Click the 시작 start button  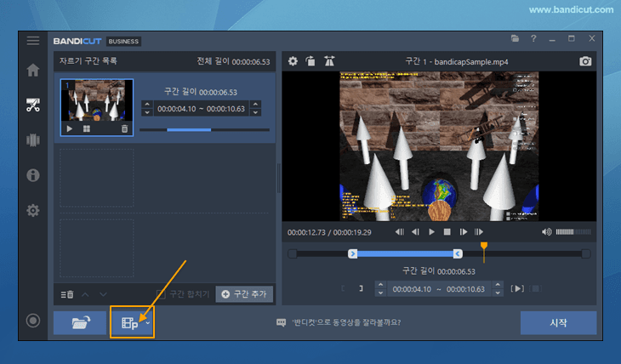click(558, 323)
